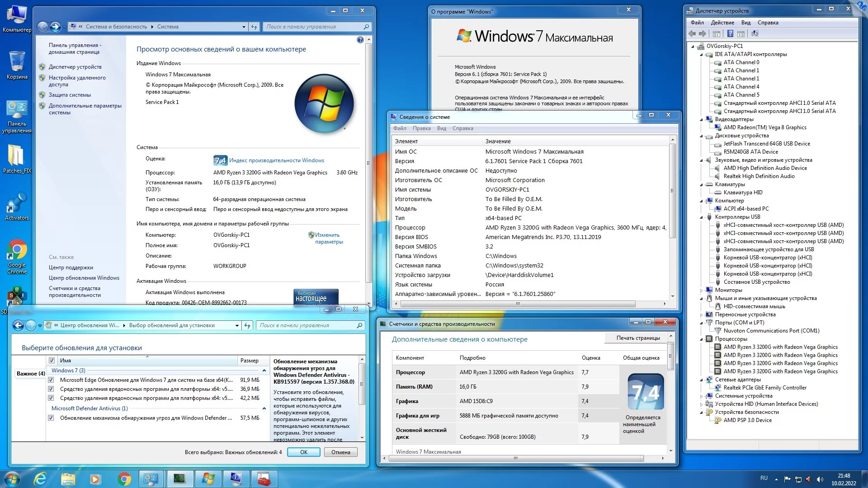Image resolution: width=868 pixels, height=488 pixels.
Task: Click blue help icon in System window
Action: [x=360, y=40]
